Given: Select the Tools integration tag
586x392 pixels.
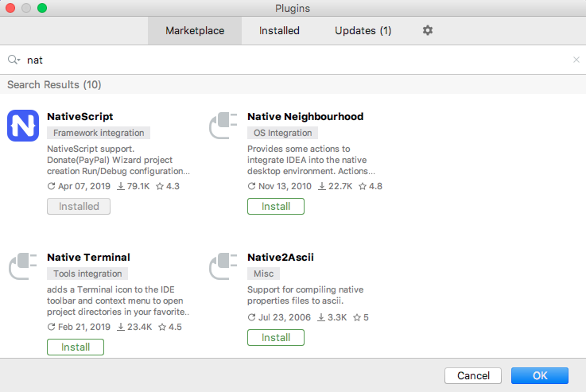Looking at the screenshot, I should [87, 274].
